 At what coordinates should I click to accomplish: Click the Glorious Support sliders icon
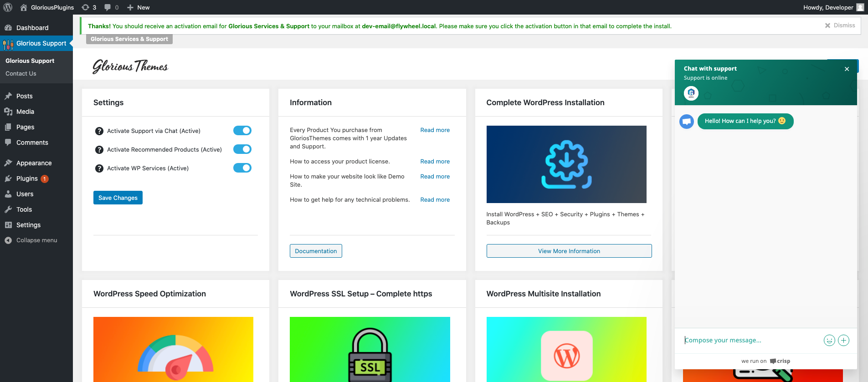tap(8, 44)
